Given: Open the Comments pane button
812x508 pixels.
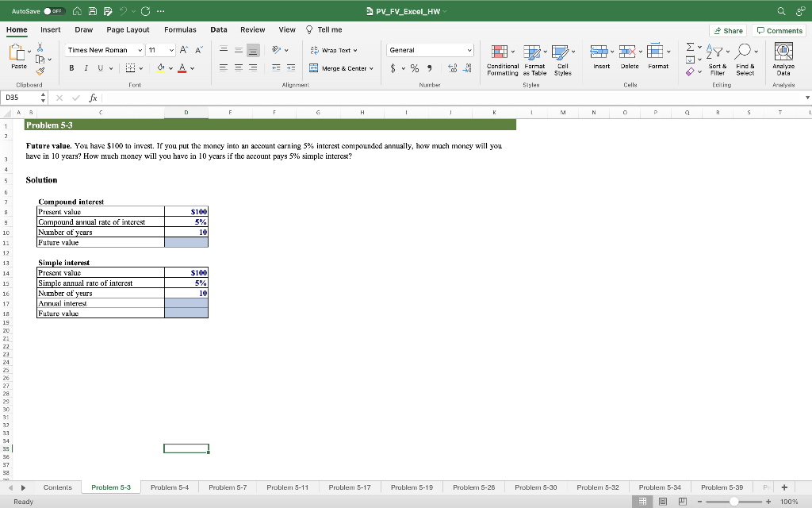Looking at the screenshot, I should tap(779, 31).
